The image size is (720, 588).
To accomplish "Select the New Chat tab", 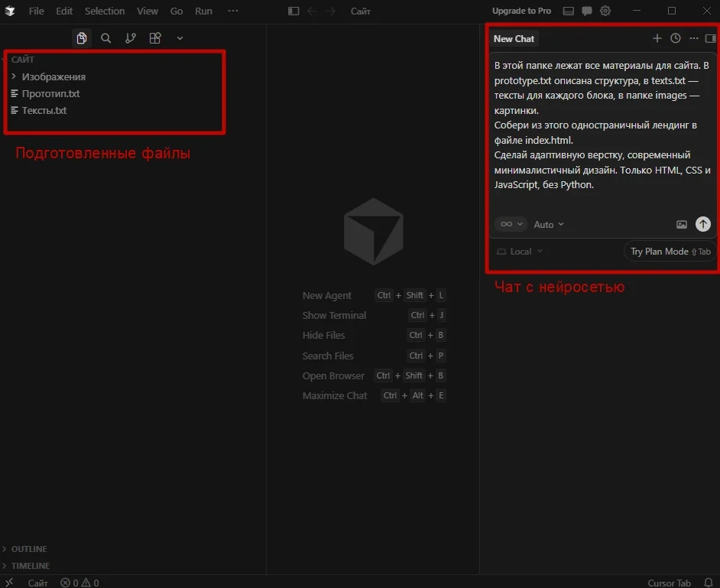I will point(514,39).
